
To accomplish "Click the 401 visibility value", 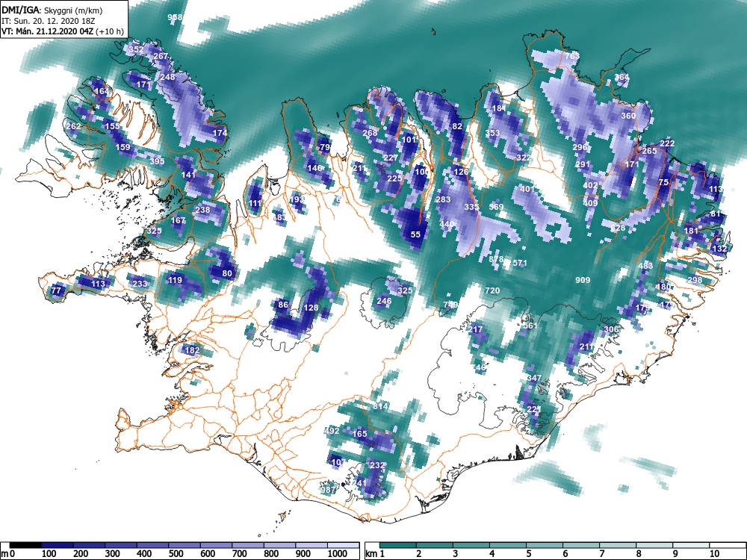I will point(527,189).
